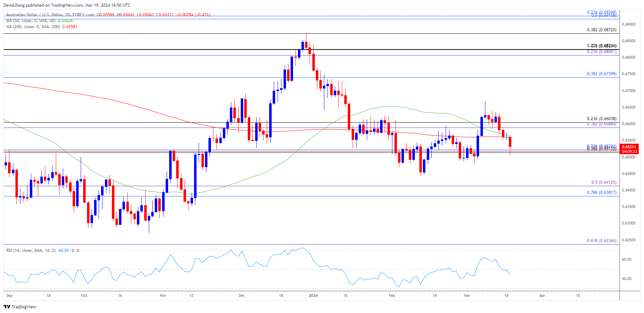
Task: Click the Oct date axis label
Action: 84,295
